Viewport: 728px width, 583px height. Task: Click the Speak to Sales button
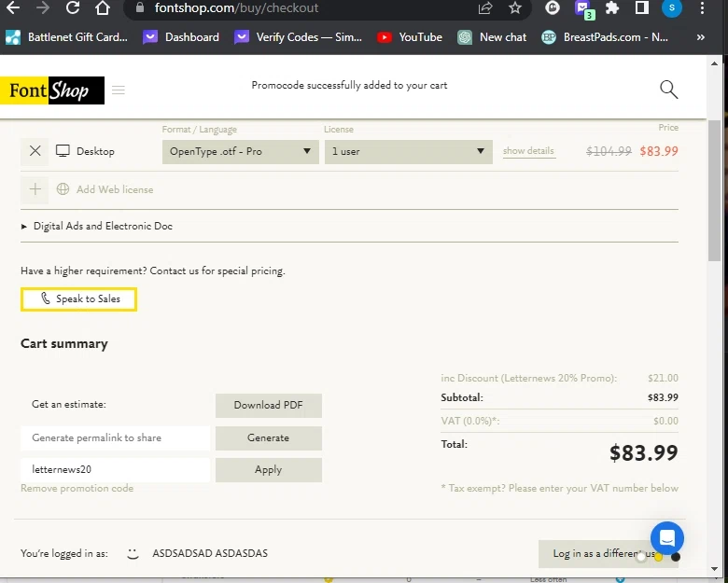79,299
